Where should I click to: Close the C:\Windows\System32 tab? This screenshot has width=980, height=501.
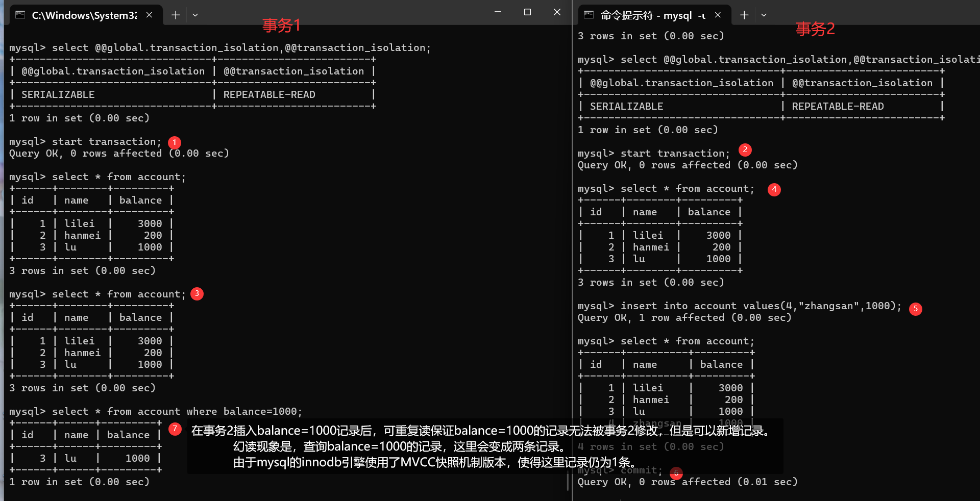[149, 15]
